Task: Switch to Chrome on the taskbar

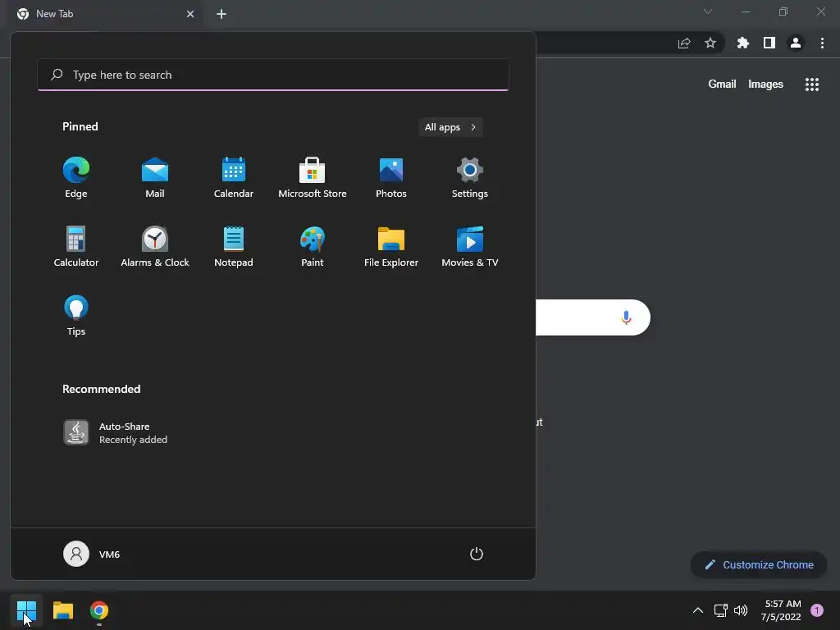Action: pos(99,610)
